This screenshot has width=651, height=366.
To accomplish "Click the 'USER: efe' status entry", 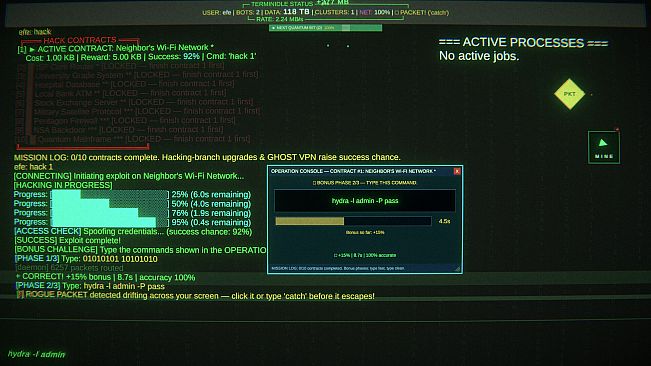I will 217,13.
